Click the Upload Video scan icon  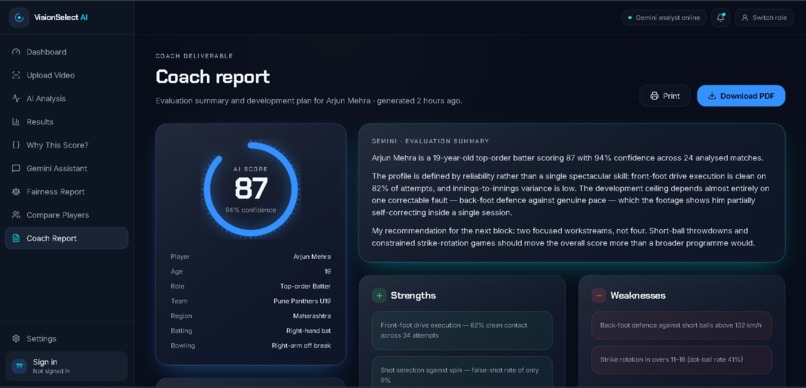click(16, 75)
